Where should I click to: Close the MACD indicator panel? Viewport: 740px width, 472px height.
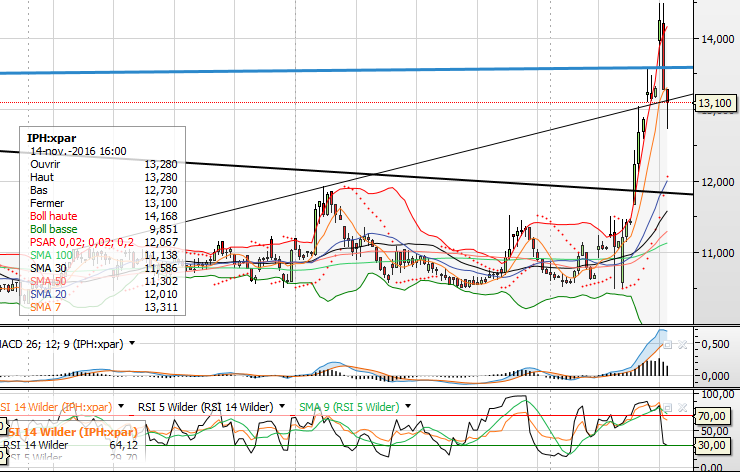pyautogui.click(x=684, y=343)
